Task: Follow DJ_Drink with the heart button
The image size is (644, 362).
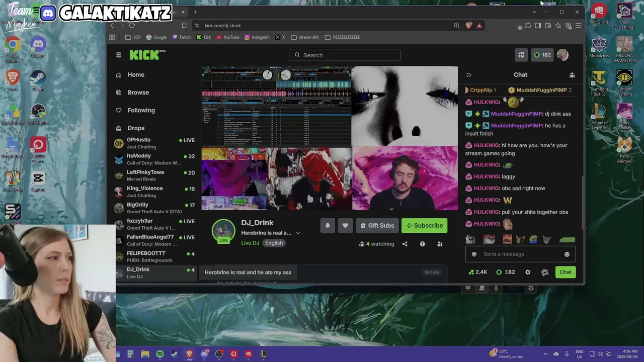Action: coord(345,226)
